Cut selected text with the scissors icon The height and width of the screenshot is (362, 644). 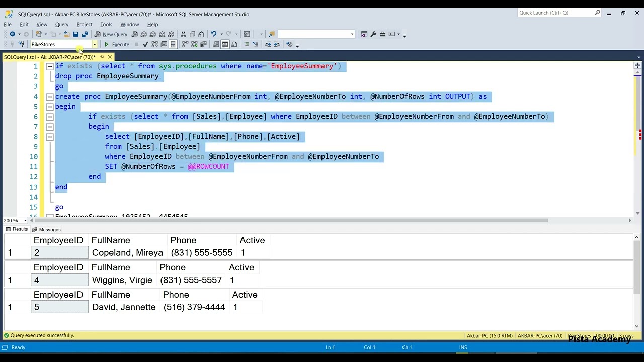[183, 34]
